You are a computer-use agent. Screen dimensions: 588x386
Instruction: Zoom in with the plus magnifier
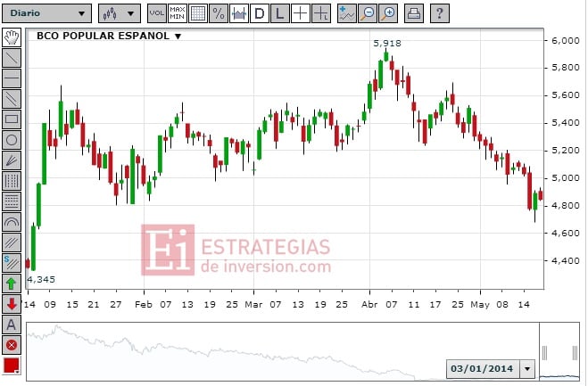(x=388, y=13)
